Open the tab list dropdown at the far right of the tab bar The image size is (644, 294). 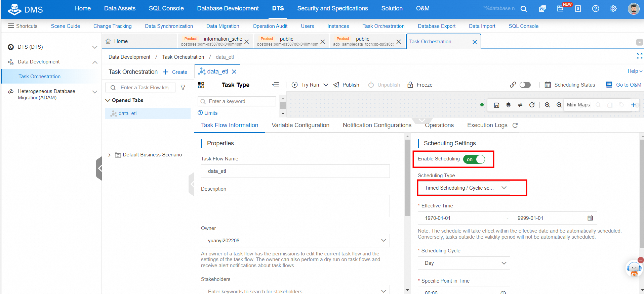point(639,42)
